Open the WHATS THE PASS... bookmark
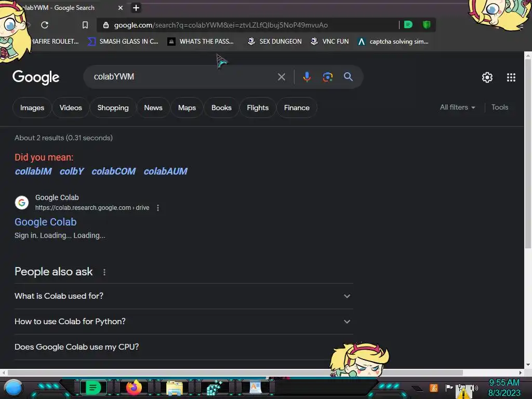The image size is (532, 399). click(201, 42)
